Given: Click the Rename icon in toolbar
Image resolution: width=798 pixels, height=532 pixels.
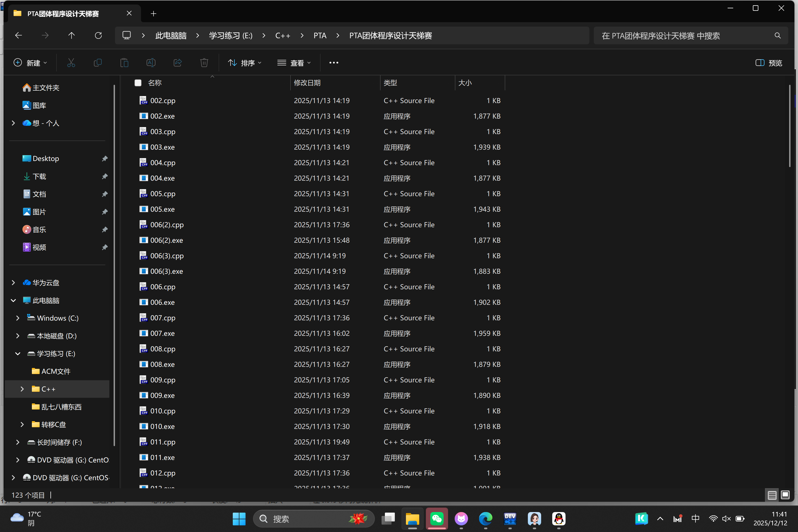Looking at the screenshot, I should click(x=151, y=63).
